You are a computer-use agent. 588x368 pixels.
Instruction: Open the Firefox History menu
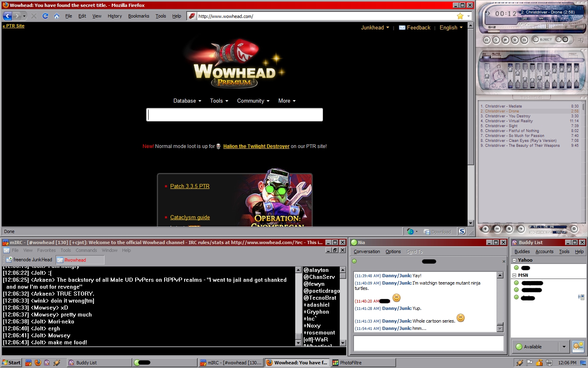115,16
